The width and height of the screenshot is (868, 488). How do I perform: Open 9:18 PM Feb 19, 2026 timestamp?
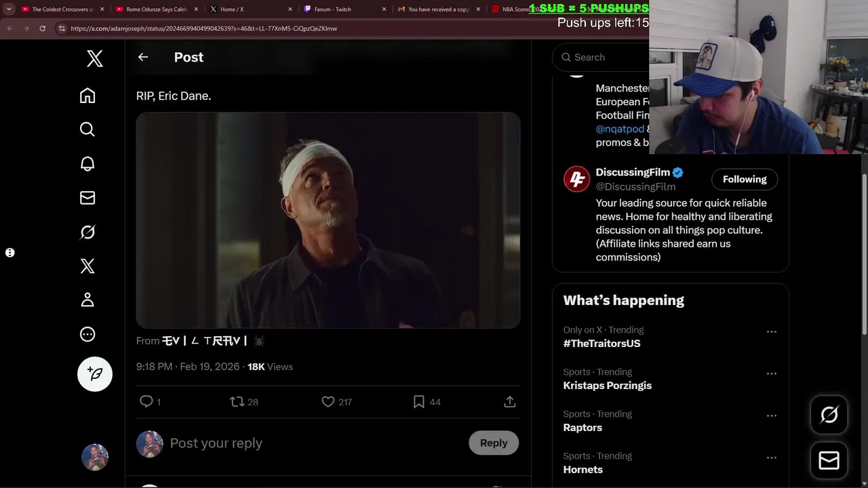(x=188, y=367)
